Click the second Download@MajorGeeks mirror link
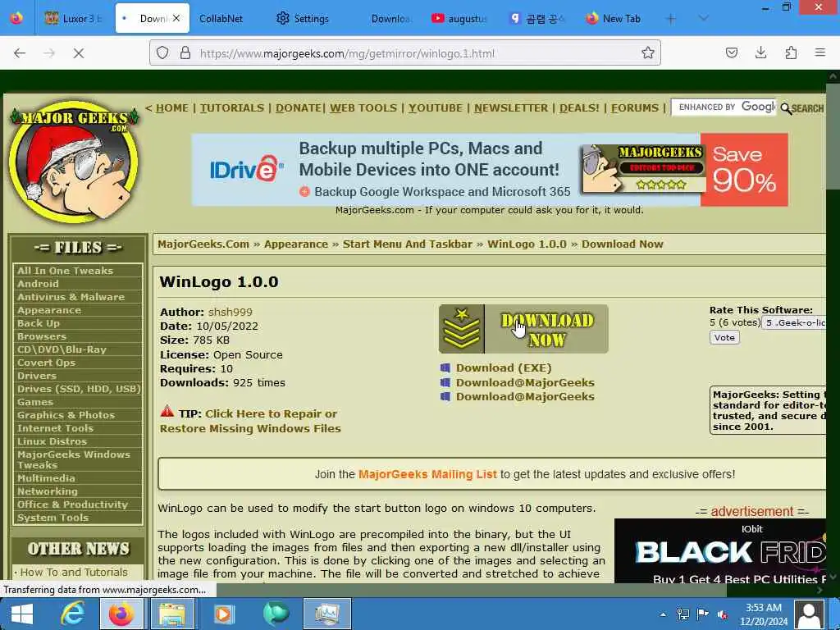 tap(525, 396)
